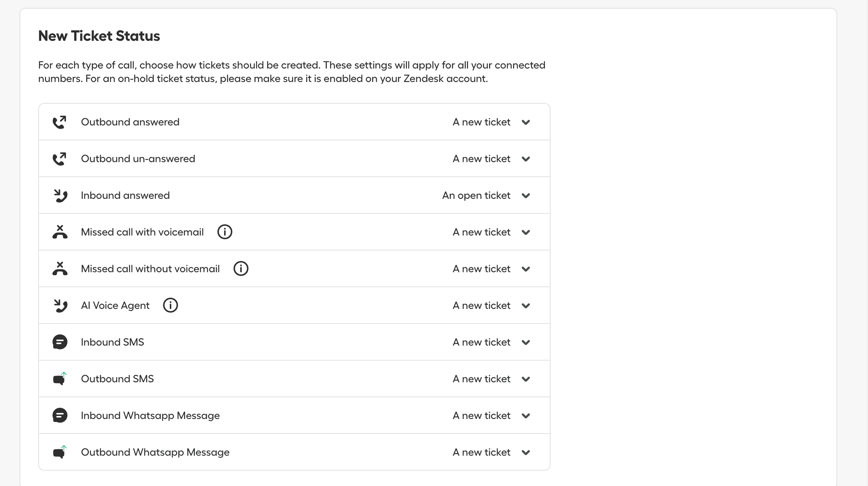This screenshot has width=868, height=486.
Task: Click the Outbound answered call icon
Action: click(x=60, y=122)
